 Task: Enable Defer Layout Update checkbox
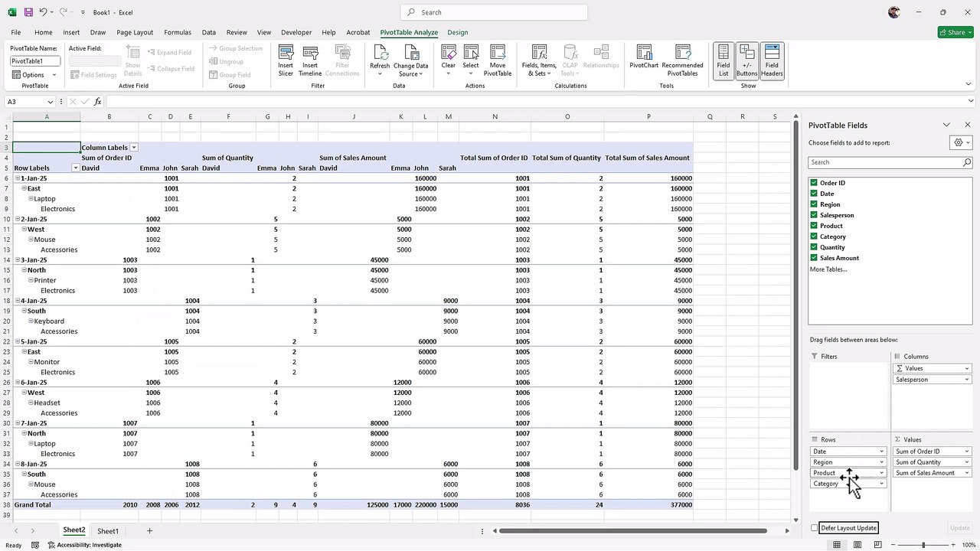tap(814, 528)
